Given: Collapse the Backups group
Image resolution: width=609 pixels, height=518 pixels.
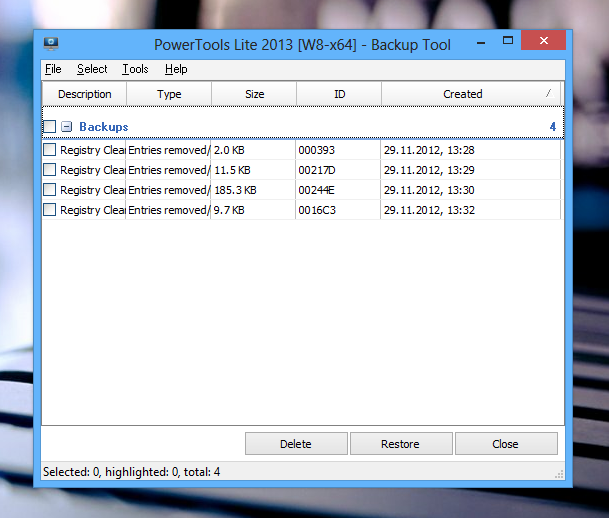Looking at the screenshot, I should 67,127.
